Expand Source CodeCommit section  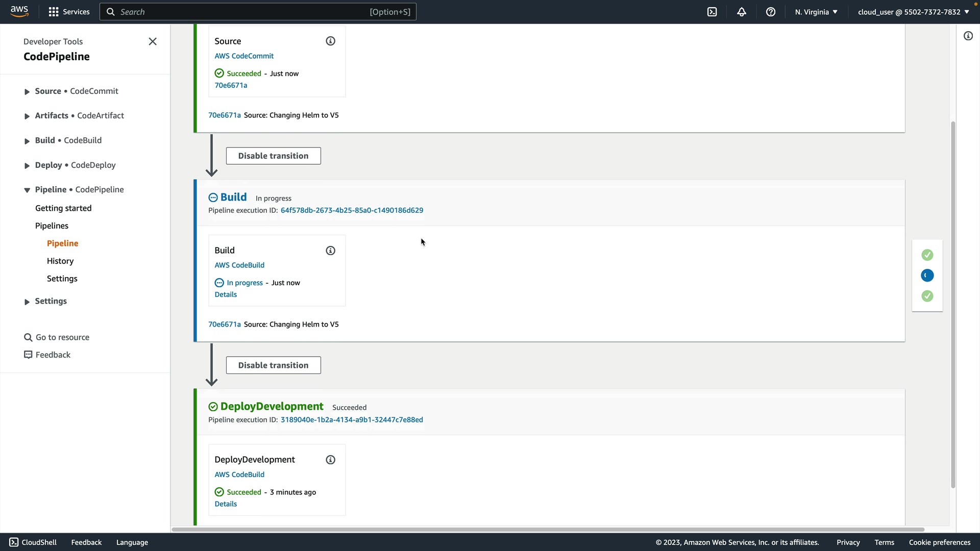(27, 92)
